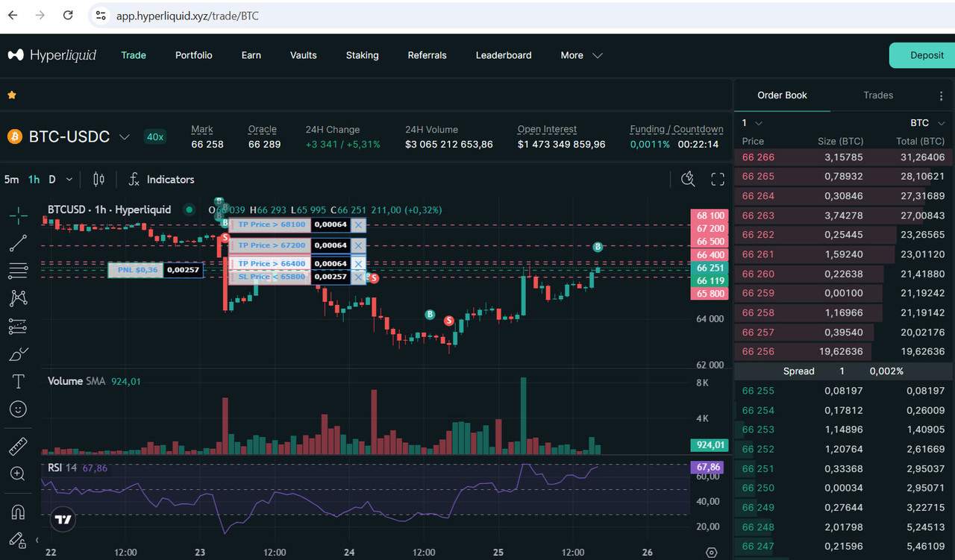Go back in the browser
The width and height of the screenshot is (955, 560).
pos(13,15)
